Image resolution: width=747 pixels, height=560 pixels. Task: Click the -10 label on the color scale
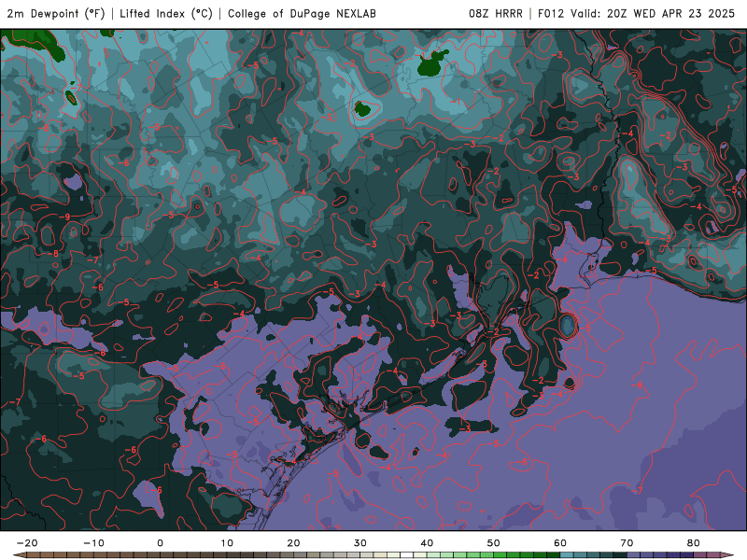click(x=93, y=543)
